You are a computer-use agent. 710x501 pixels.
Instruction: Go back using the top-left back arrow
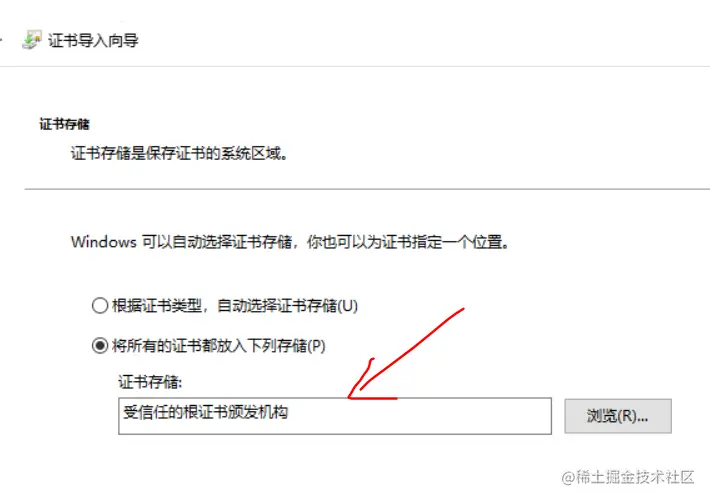pyautogui.click(x=1, y=40)
